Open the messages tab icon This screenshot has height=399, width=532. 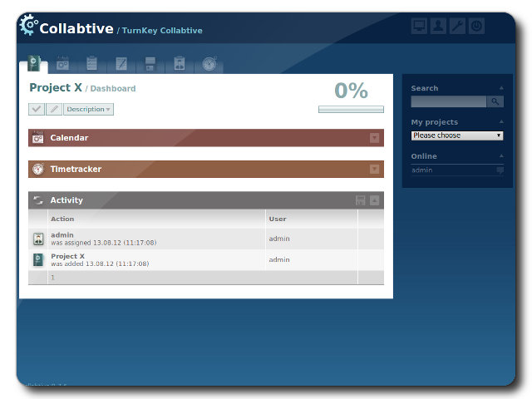121,63
